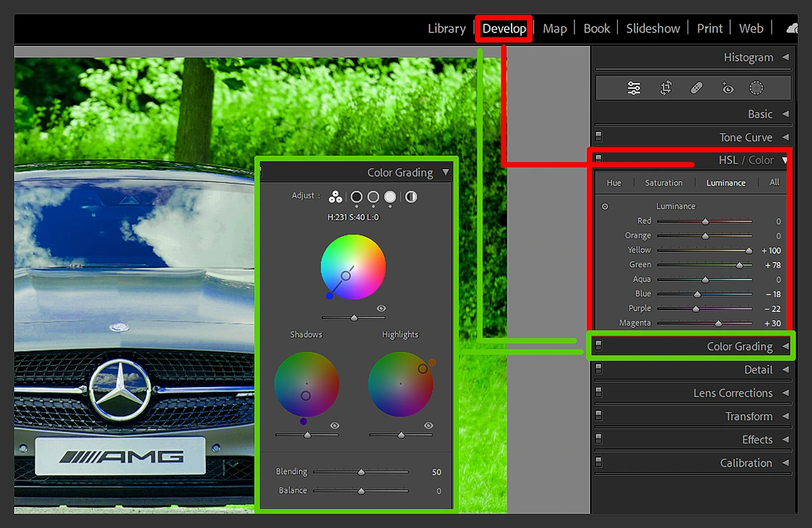Expand the Transform panel
812x528 pixels.
point(786,416)
